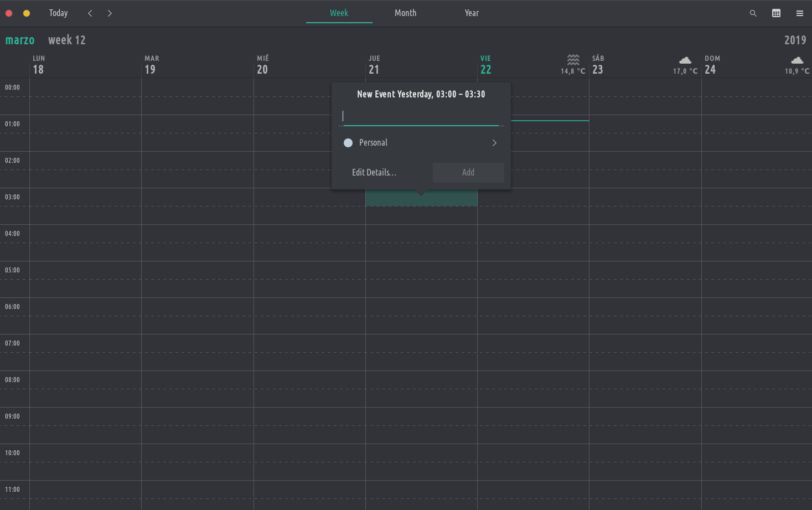Go to previous week arrow
Image resolution: width=812 pixels, height=510 pixels.
(x=90, y=13)
